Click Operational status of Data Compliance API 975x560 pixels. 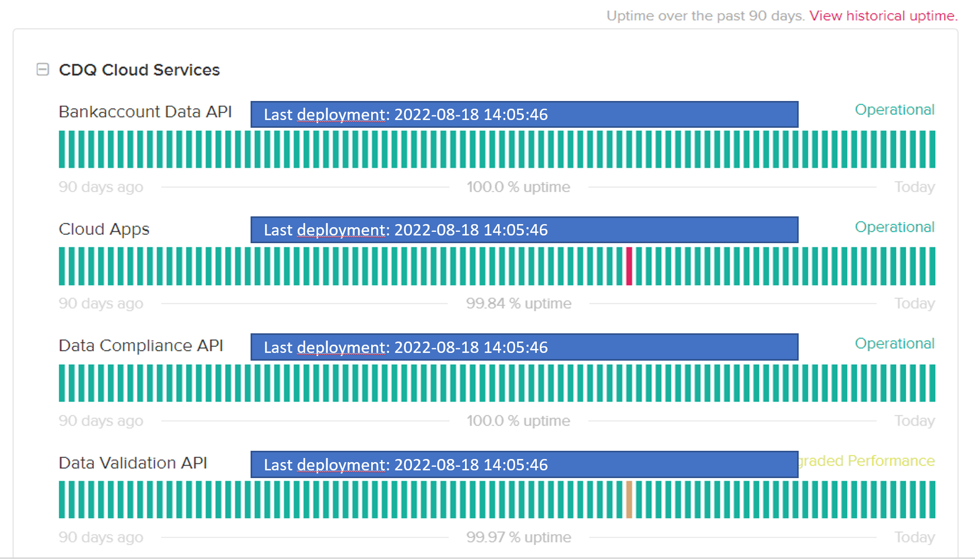pos(894,344)
